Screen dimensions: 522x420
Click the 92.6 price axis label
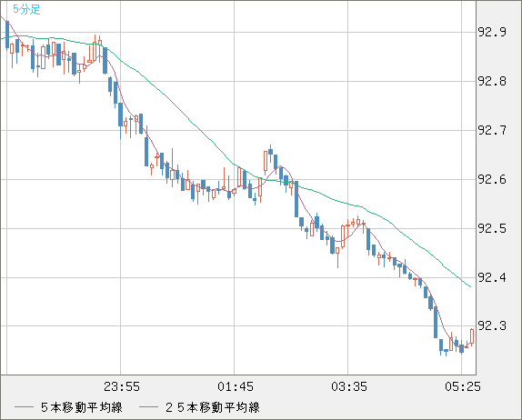coord(492,179)
